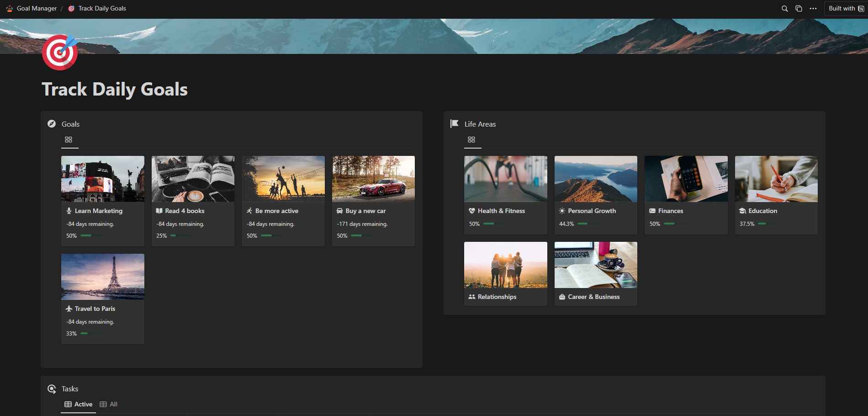The height and width of the screenshot is (416, 868).
Task: Click the red target page icon
Action: (x=59, y=53)
